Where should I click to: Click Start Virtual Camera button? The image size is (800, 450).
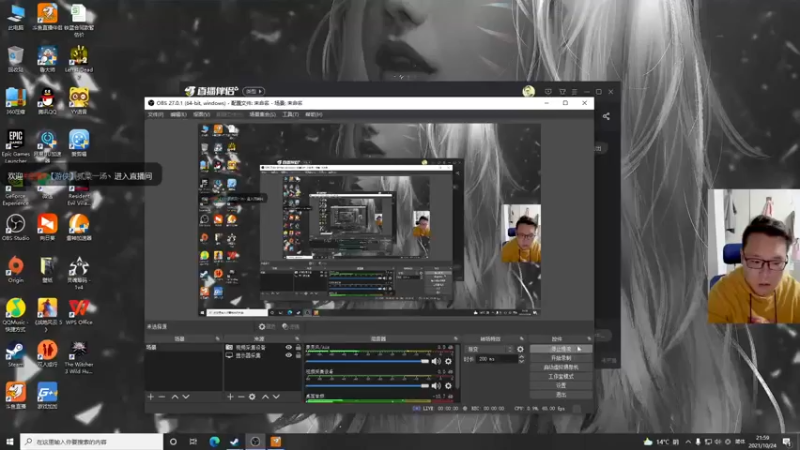pyautogui.click(x=561, y=367)
